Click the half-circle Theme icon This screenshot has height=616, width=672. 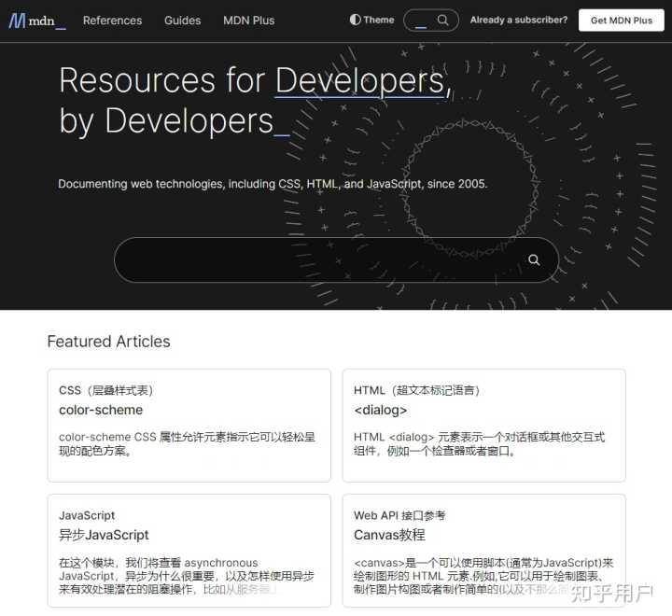point(355,20)
